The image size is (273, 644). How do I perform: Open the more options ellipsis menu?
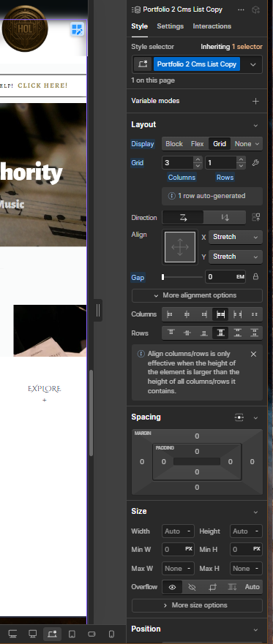pos(241,10)
